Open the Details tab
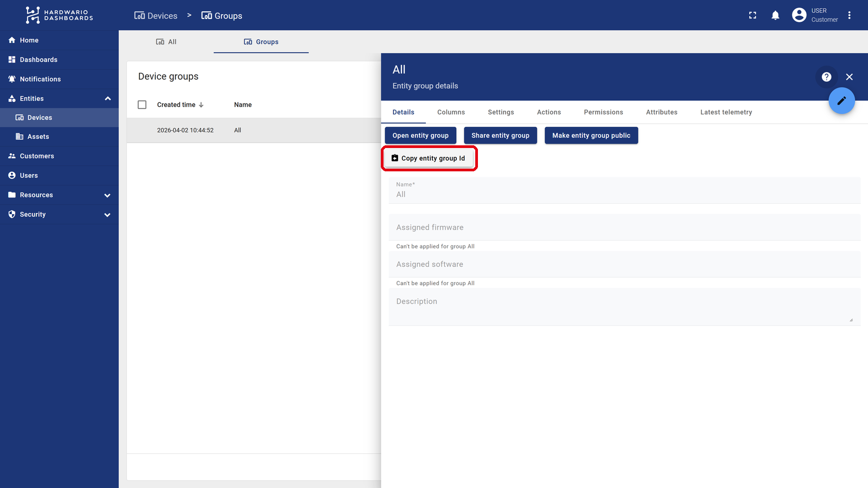This screenshot has width=868, height=488. point(403,112)
